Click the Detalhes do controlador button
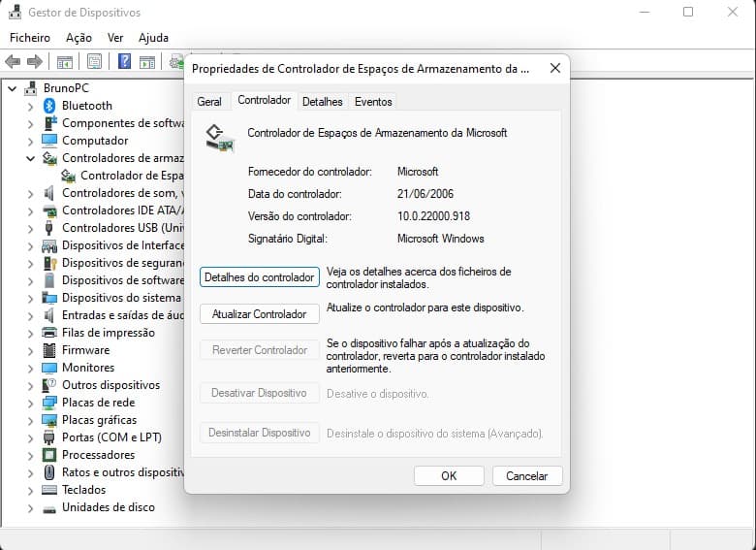Screen dimensions: 756x550 pos(260,277)
